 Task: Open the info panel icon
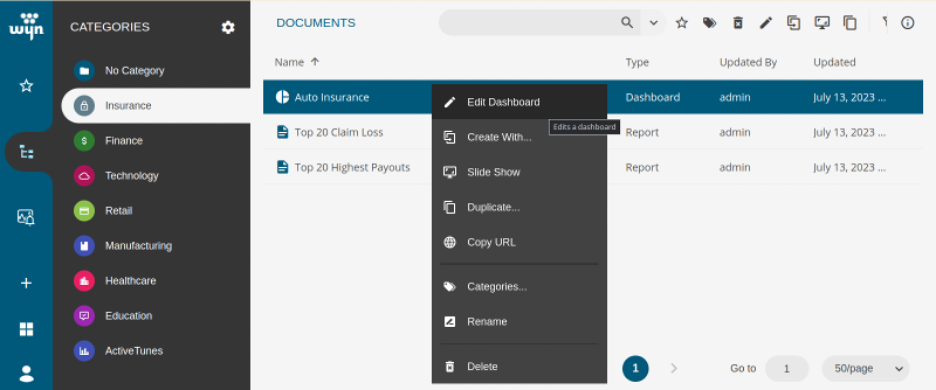click(907, 23)
